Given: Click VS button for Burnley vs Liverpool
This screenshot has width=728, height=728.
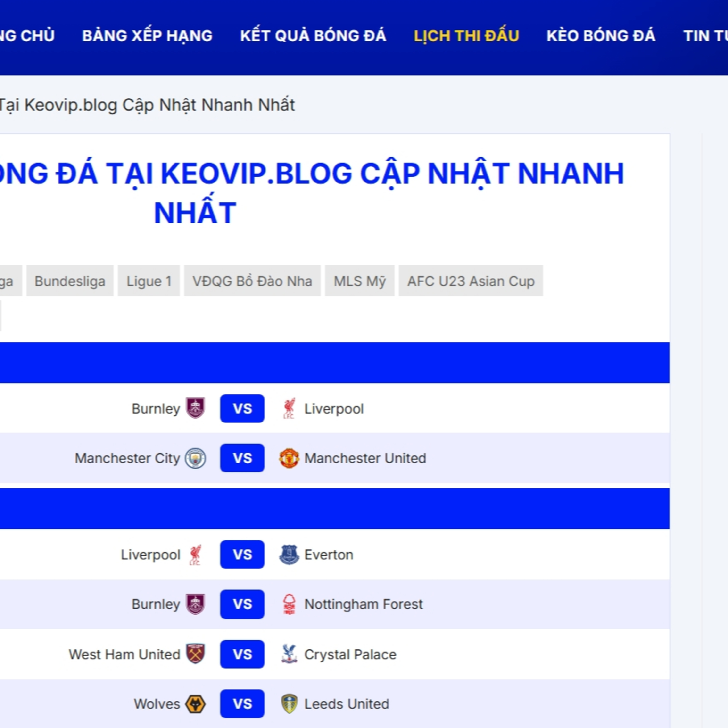Looking at the screenshot, I should [242, 408].
